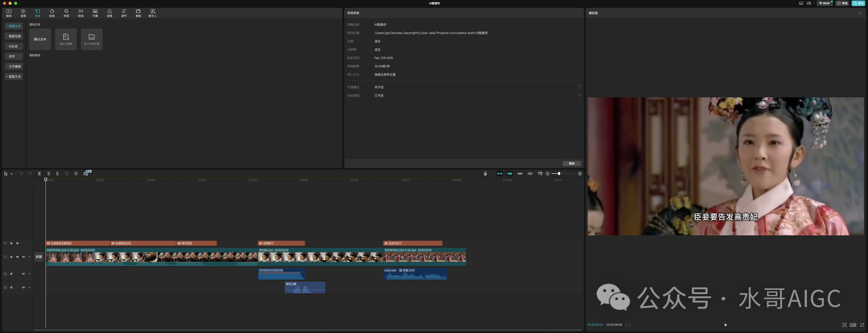Screen dimensions: 868x333
Task: Open the 数字人 digital human panel
Action: coord(152,13)
